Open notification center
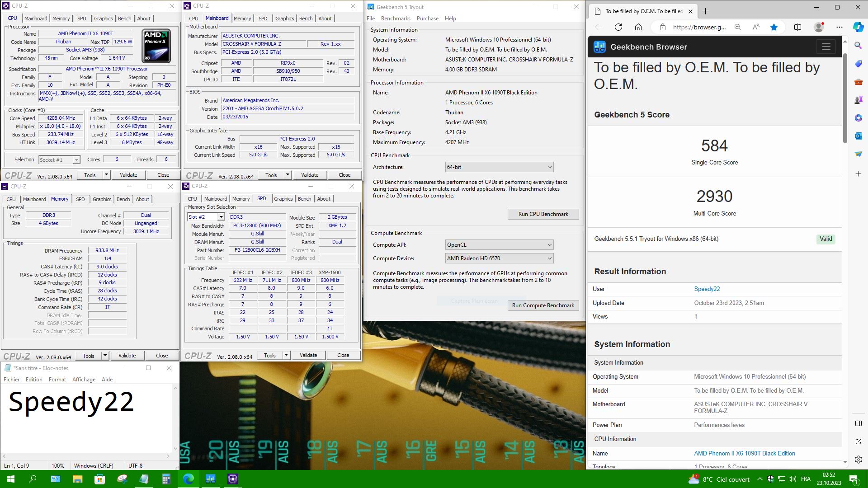Image resolution: width=868 pixels, height=488 pixels. [854, 479]
